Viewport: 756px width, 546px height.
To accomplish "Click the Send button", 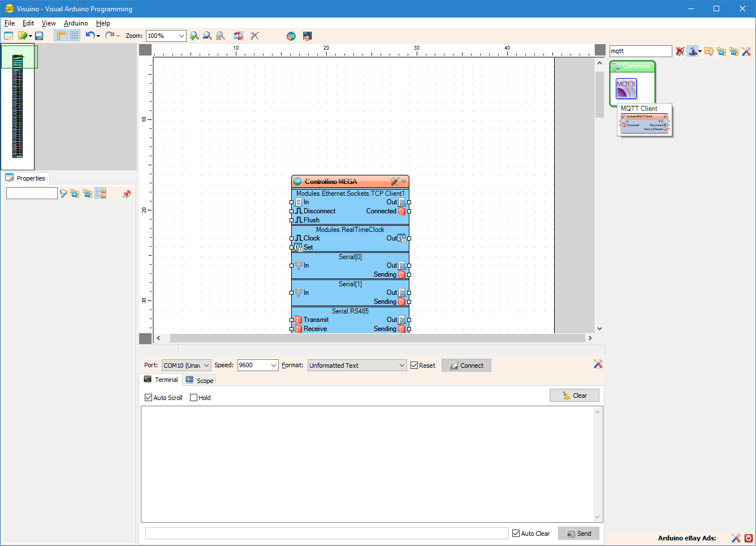I will tap(578, 534).
